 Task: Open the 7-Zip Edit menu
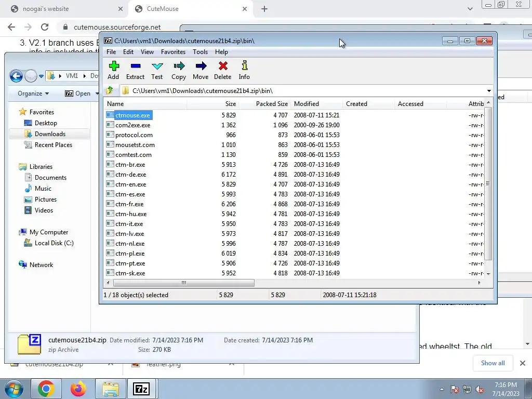pos(128,52)
